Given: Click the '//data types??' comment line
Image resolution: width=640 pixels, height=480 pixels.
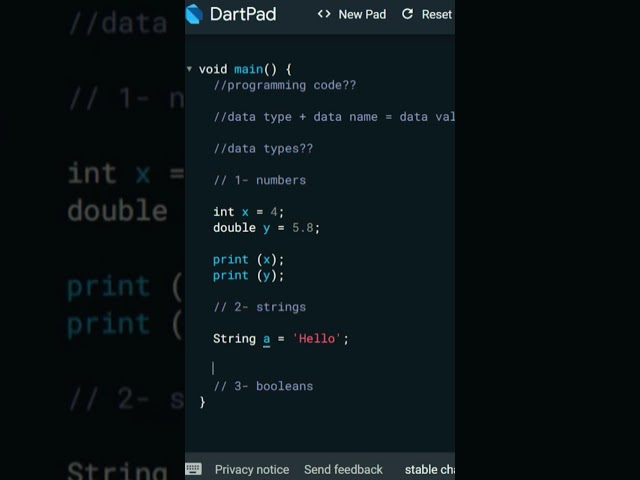Looking at the screenshot, I should pos(263,149).
